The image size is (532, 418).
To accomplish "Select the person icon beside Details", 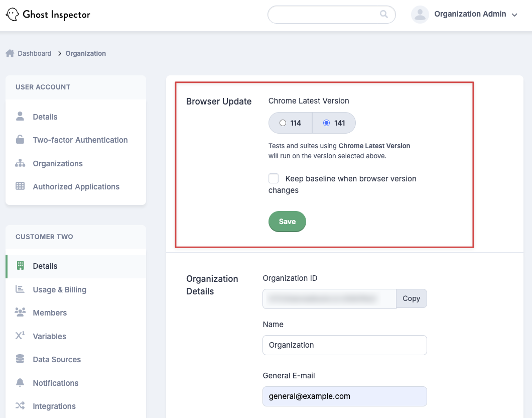I will 20,117.
